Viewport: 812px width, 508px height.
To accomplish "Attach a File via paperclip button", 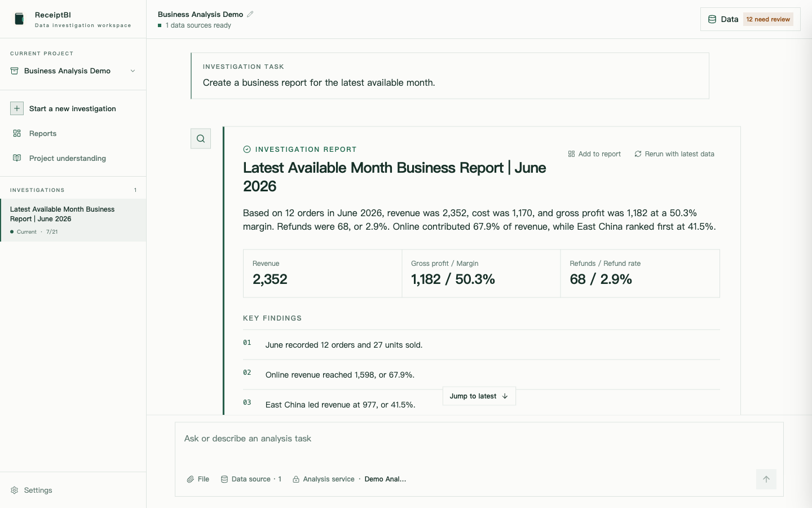I will tap(198, 479).
